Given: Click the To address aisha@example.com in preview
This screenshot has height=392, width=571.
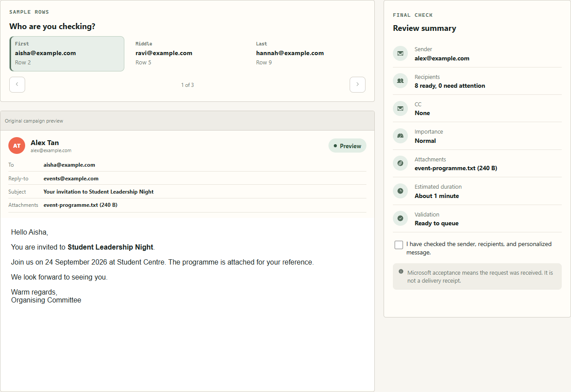Looking at the screenshot, I should pyautogui.click(x=69, y=165).
